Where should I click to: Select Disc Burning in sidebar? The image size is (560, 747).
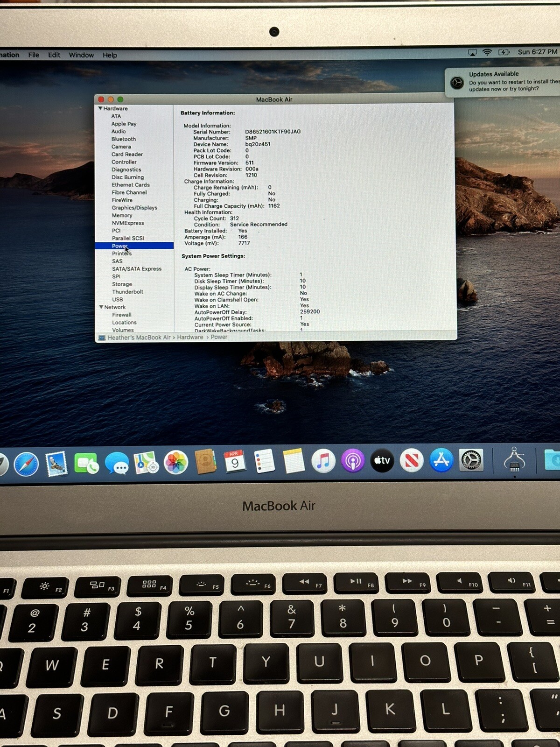127,177
